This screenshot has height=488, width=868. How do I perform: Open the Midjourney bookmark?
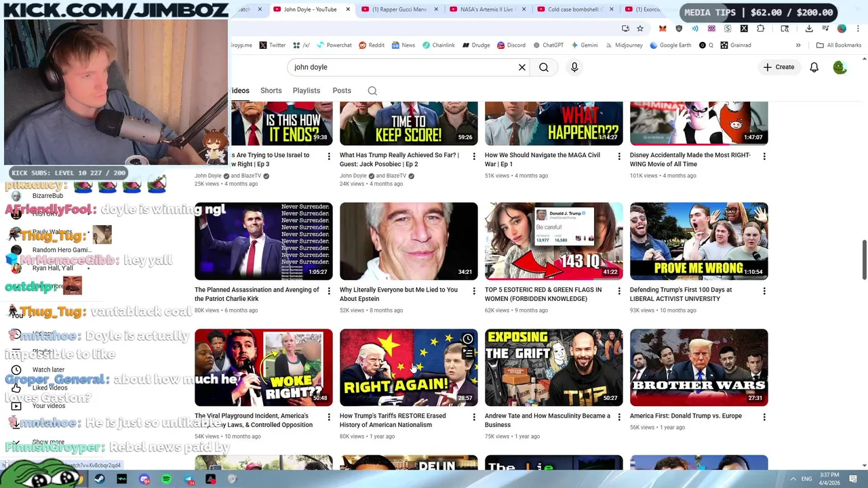point(624,45)
